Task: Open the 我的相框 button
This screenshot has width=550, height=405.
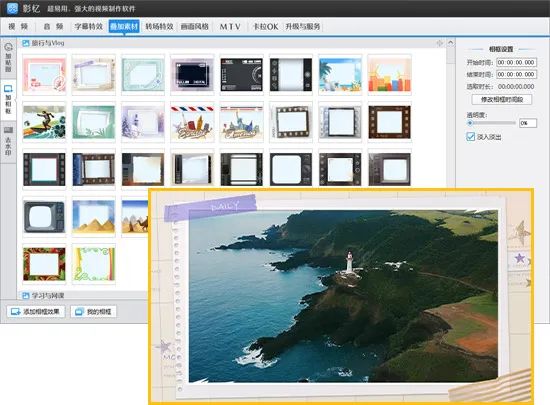Action: tap(94, 311)
